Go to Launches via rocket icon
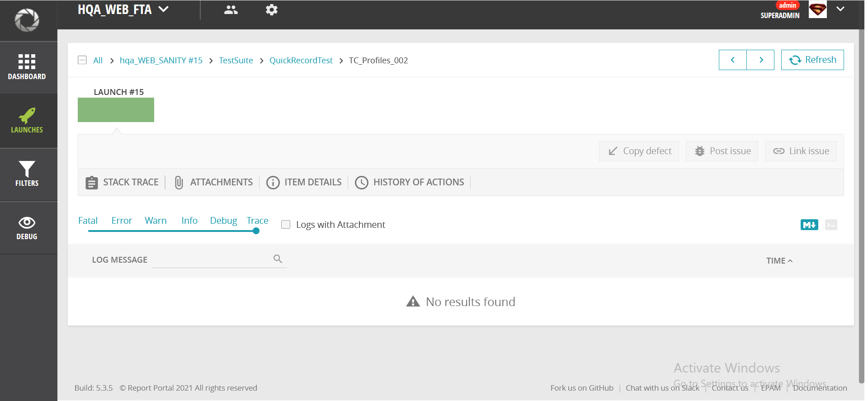The image size is (868, 401). 27,121
